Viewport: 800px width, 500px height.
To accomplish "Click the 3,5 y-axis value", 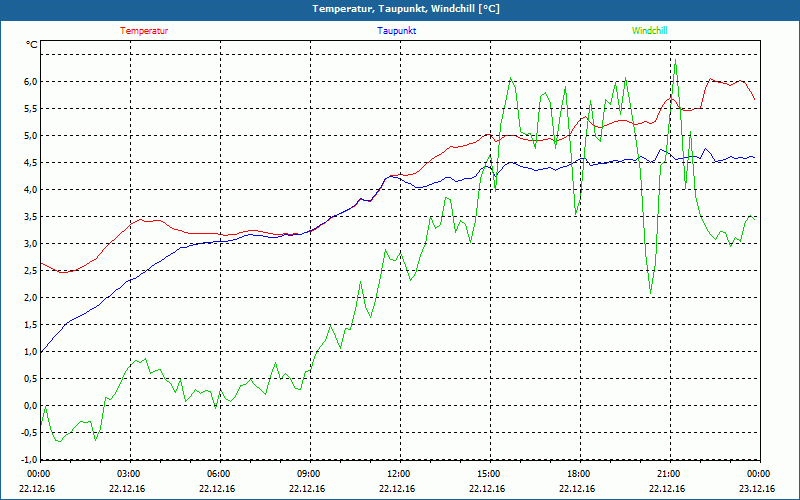I will point(31,217).
